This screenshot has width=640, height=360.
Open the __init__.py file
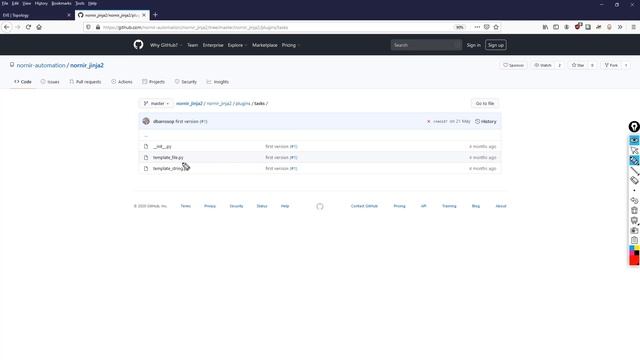(x=162, y=147)
